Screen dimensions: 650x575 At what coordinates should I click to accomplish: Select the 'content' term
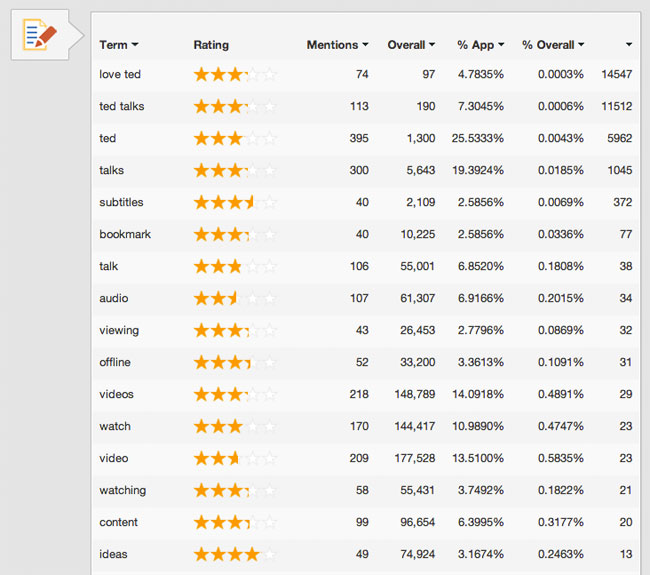[118, 522]
